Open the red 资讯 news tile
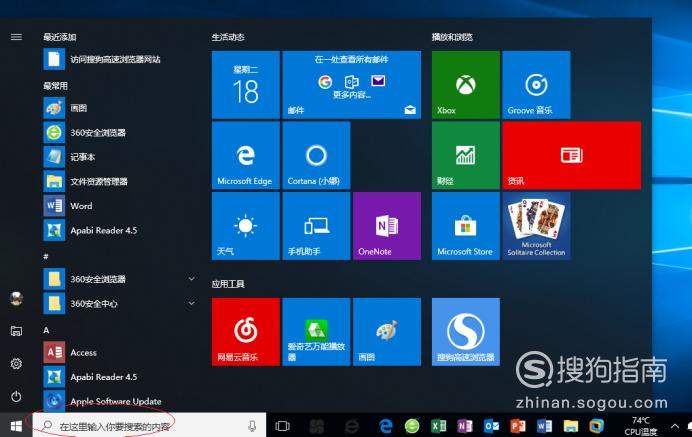The height and width of the screenshot is (437, 692). [x=572, y=155]
